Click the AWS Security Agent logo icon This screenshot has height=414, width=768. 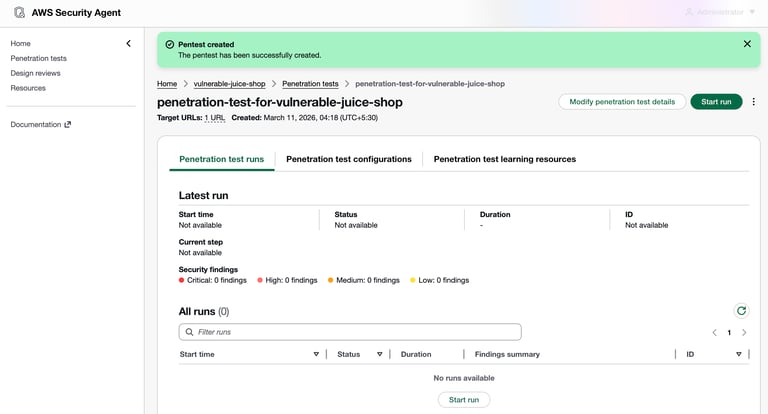coord(19,13)
